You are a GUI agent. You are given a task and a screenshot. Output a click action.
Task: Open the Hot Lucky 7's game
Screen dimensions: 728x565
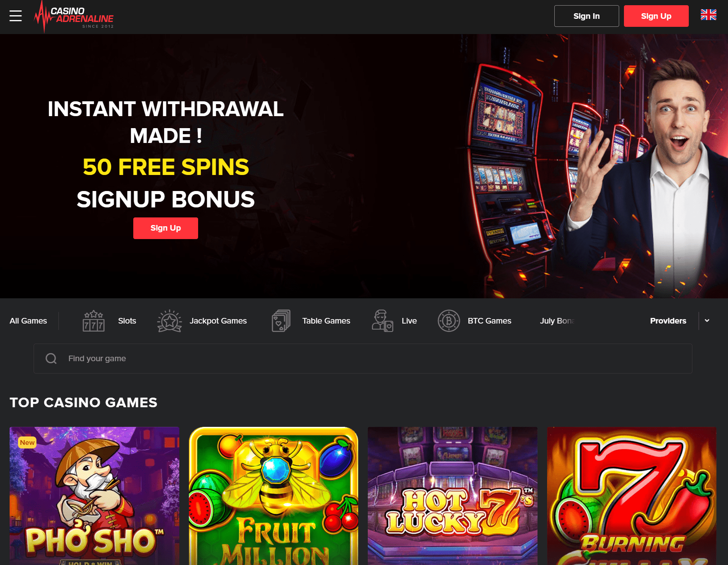453,496
